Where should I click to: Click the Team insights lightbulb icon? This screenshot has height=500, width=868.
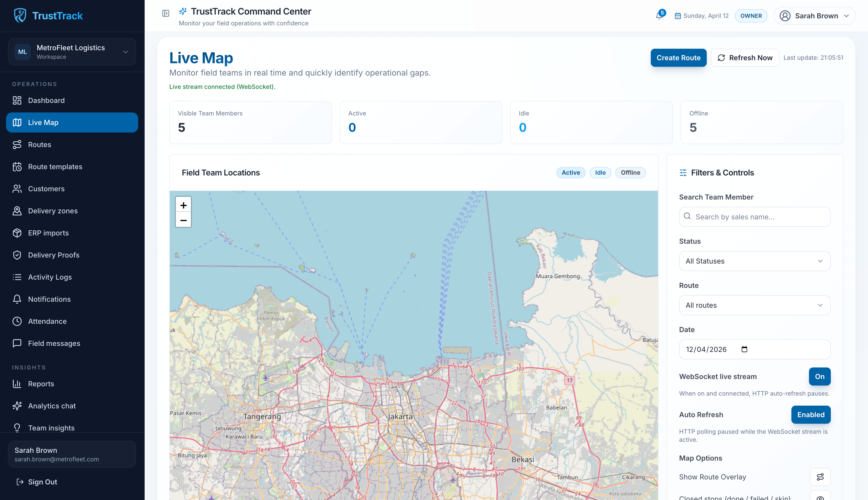(x=17, y=427)
